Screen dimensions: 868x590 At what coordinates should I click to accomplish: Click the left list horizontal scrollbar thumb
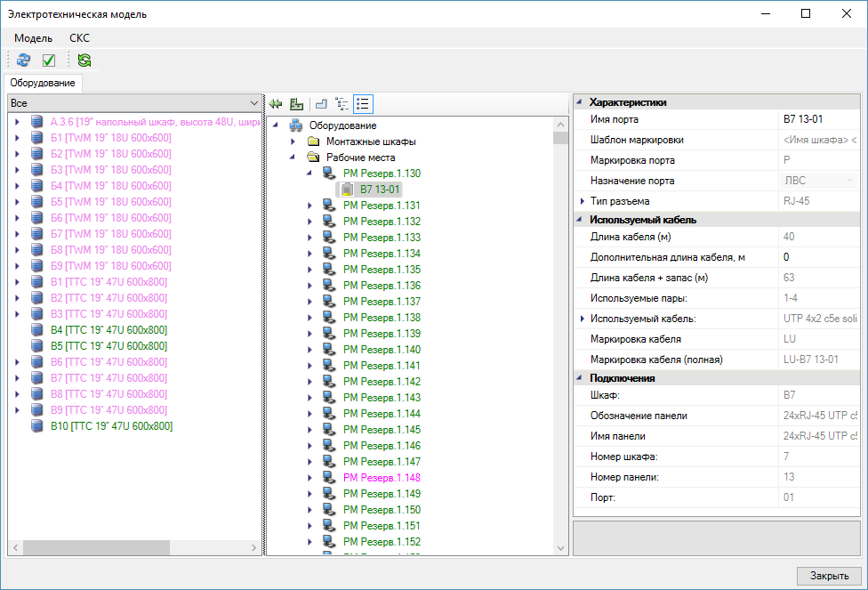pyautogui.click(x=96, y=547)
